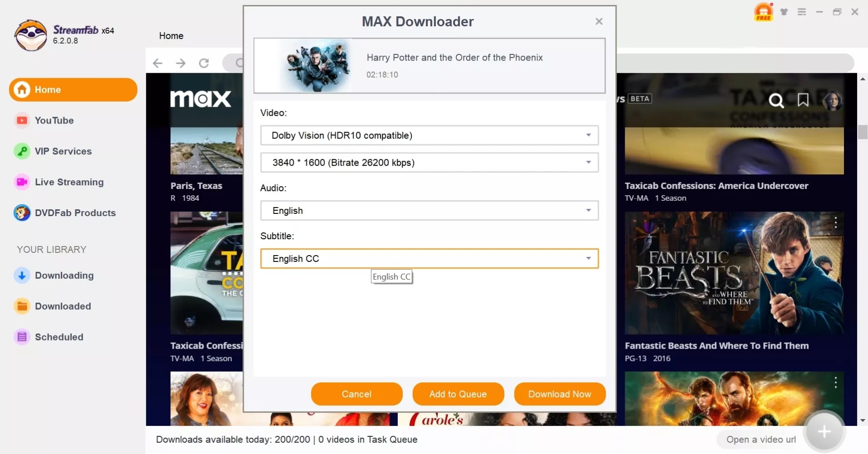The image size is (868, 454).
Task: Click the YouTube red play icon
Action: coord(22,120)
